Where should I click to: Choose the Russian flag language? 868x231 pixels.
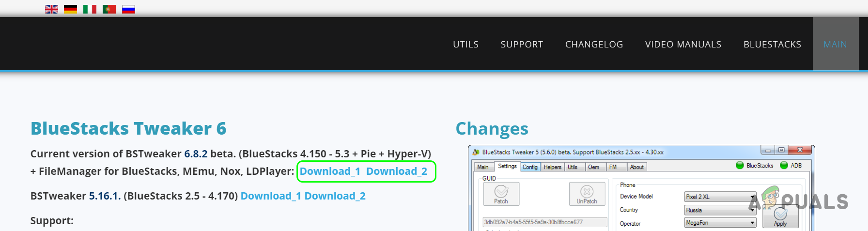pos(128,9)
